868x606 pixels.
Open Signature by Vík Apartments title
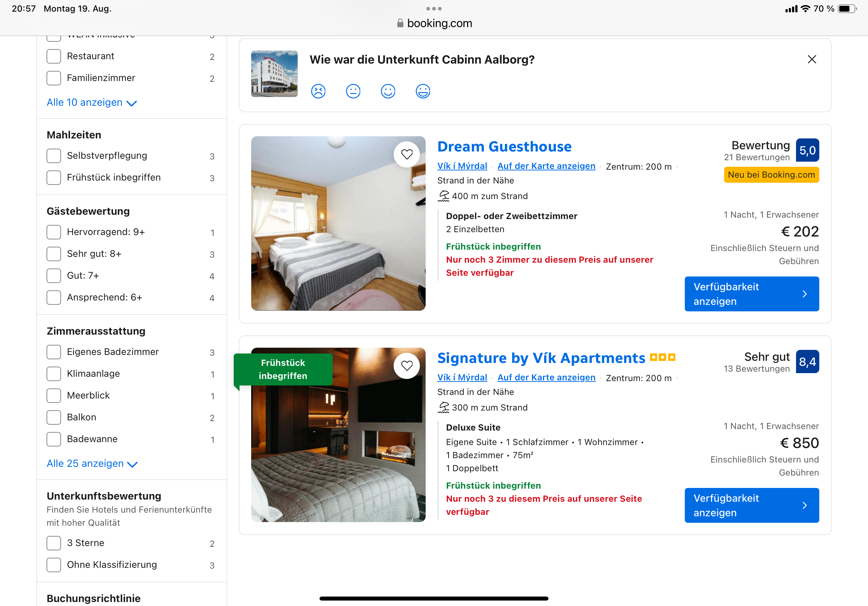point(541,358)
